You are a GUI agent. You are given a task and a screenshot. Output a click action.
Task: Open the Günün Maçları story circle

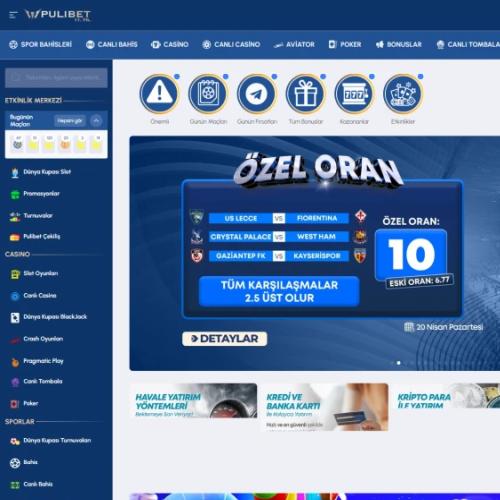(x=208, y=94)
